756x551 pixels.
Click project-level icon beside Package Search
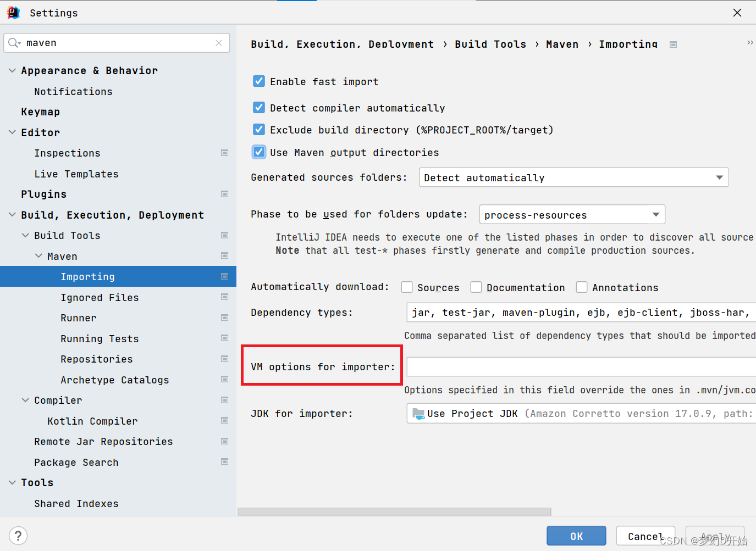[224, 461]
